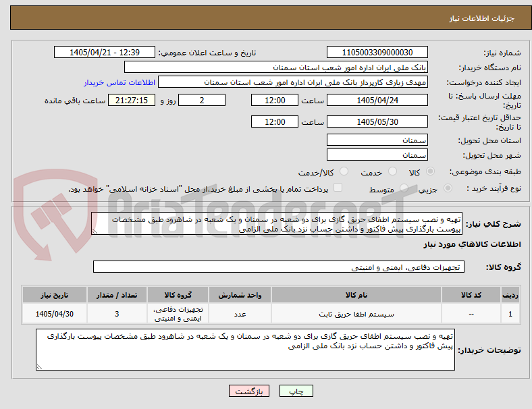Viewport: 532px width, 409px height.
Task: Click the طبقه بندی موضوعی label
Action: (x=485, y=171)
